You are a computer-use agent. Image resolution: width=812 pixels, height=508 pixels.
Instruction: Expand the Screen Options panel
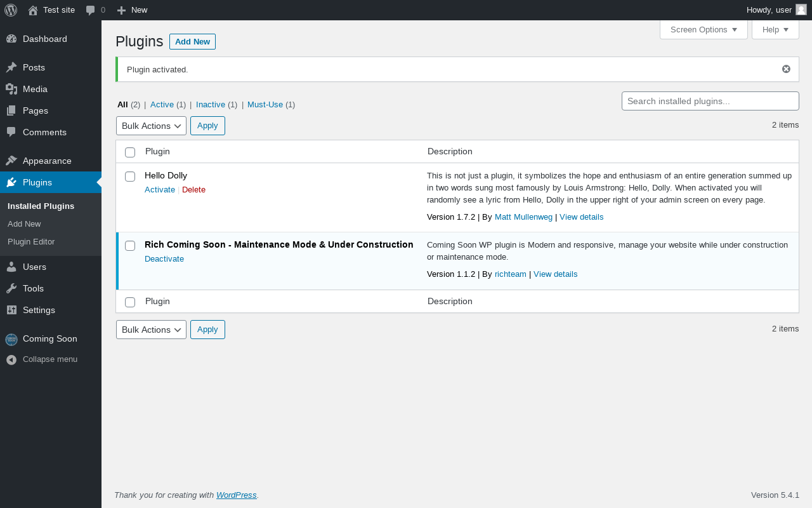click(x=704, y=30)
